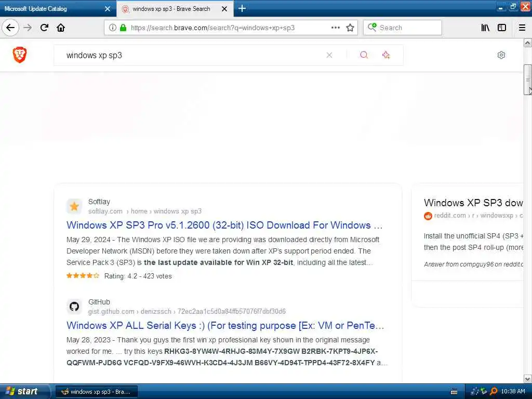Open Brave Search settings gear
Image resolution: width=532 pixels, height=399 pixels.
(501, 55)
